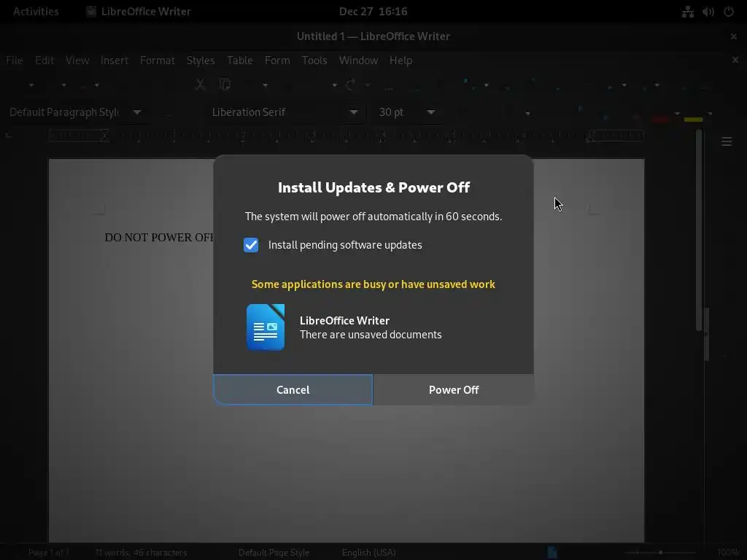Viewport: 747px width, 560px height.
Task: Open the Activities overview
Action: tap(36, 12)
